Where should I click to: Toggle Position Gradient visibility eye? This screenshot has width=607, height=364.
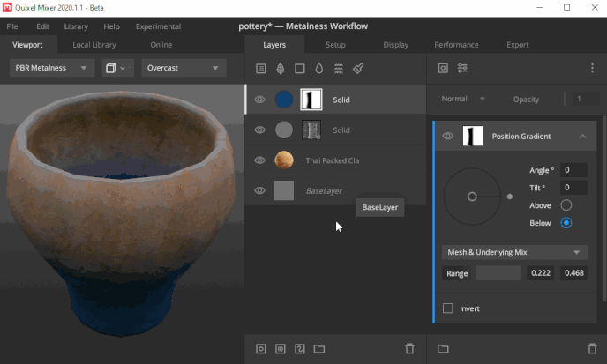448,136
